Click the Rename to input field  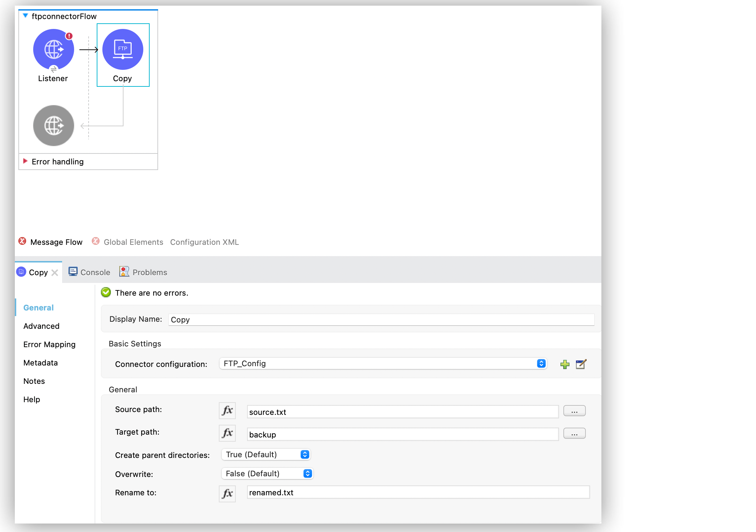tap(418, 492)
